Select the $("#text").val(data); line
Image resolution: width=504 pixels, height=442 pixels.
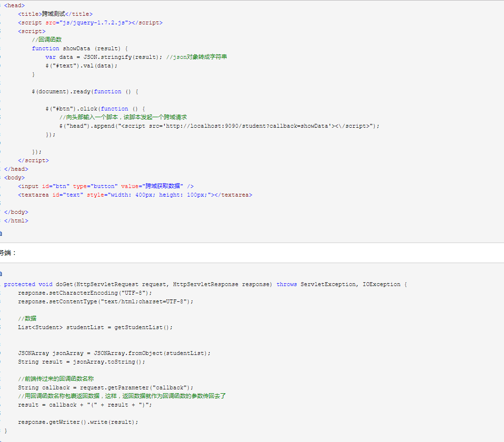coord(81,66)
